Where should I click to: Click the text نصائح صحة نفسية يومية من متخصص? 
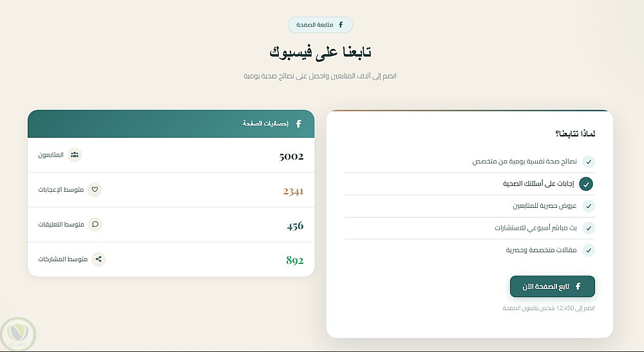tap(524, 162)
